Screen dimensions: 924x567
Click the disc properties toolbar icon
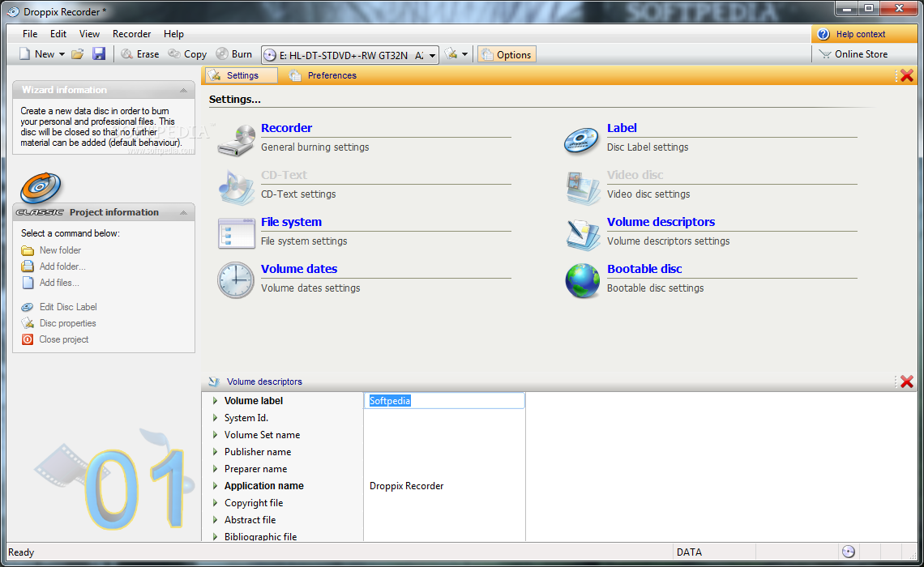point(451,54)
